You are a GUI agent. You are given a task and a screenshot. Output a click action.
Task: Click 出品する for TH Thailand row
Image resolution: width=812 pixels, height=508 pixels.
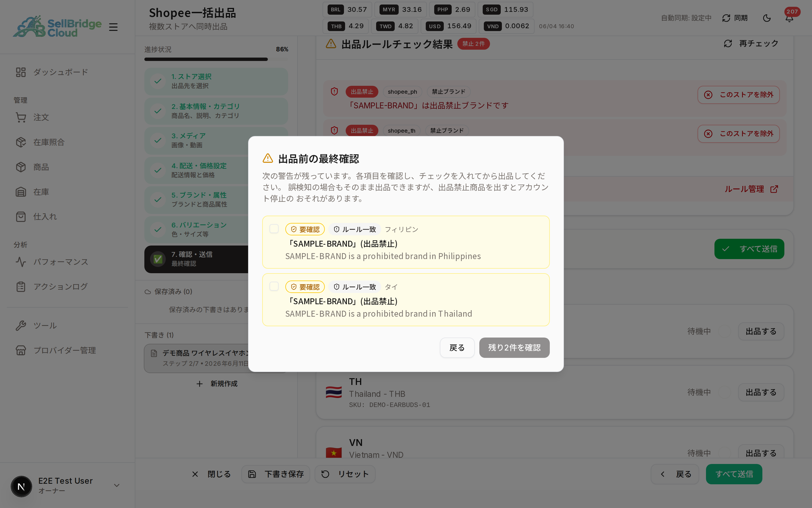tap(761, 392)
